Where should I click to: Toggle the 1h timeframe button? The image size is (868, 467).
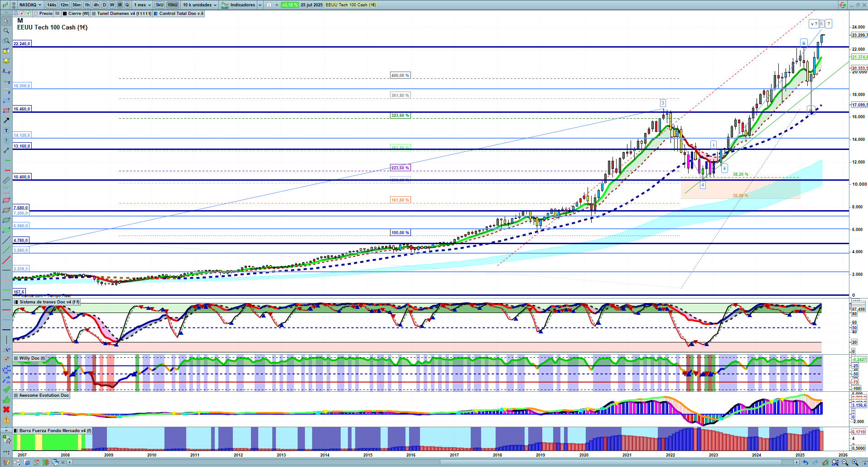click(x=87, y=5)
